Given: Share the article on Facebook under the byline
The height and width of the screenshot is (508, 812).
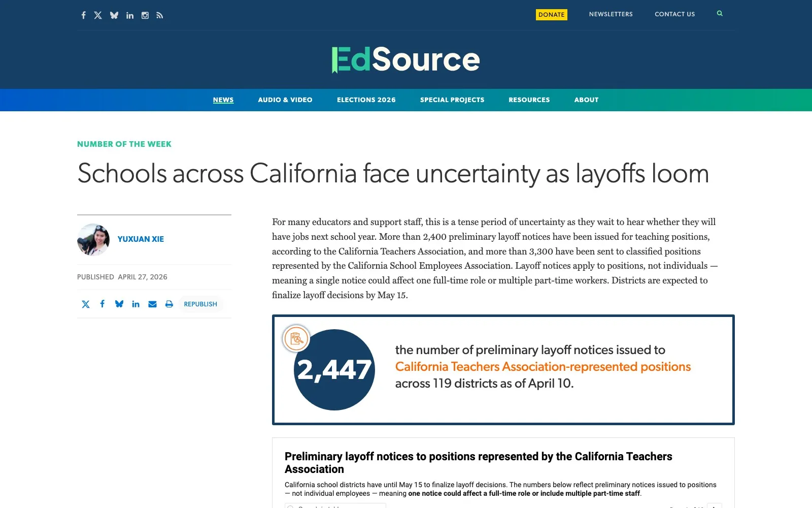Looking at the screenshot, I should [x=103, y=304].
